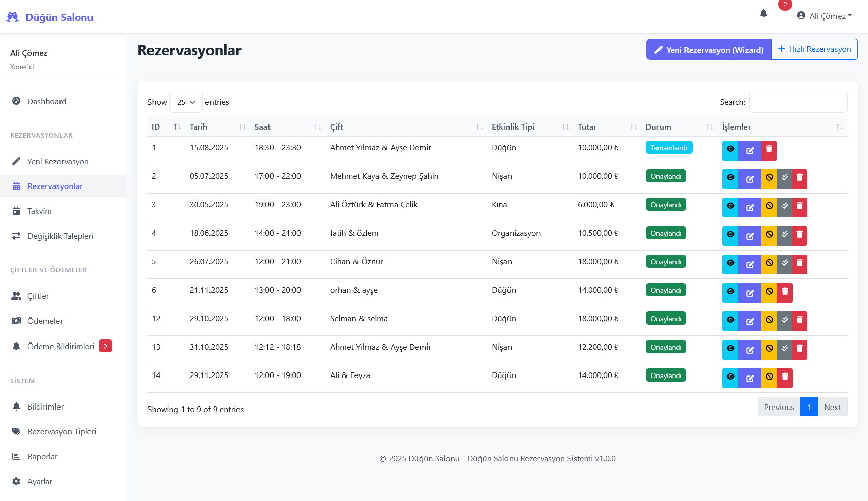The width and height of the screenshot is (868, 501).
Task: View reservation 1 details with eye icon
Action: pyautogui.click(x=730, y=150)
